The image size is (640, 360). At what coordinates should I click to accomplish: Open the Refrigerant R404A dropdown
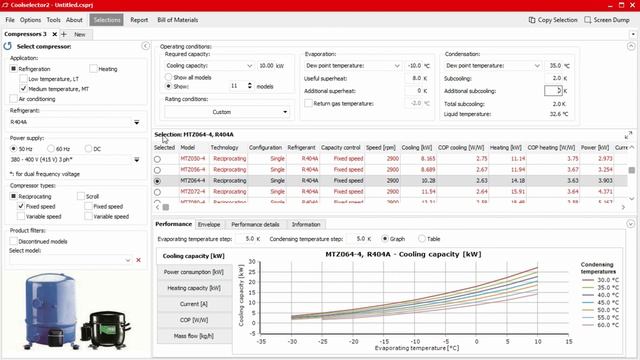coord(136,122)
